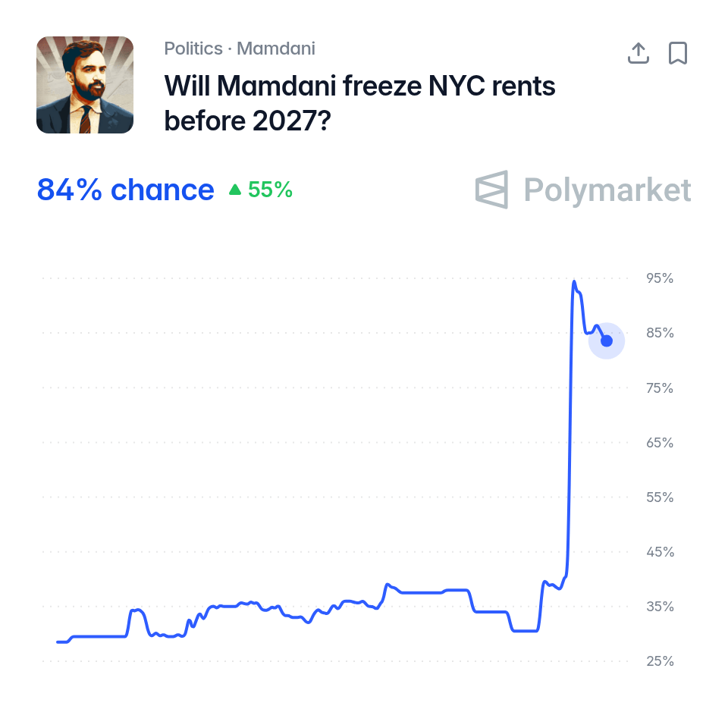Open the Polymarket logo icon
Image resolution: width=728 pixels, height=728 pixels.
pos(491,190)
